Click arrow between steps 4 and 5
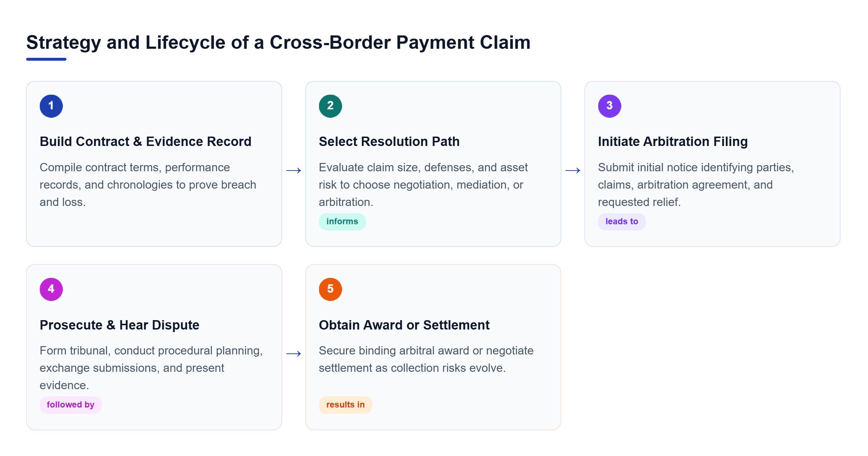Screen dimensions: 868x456 point(294,353)
